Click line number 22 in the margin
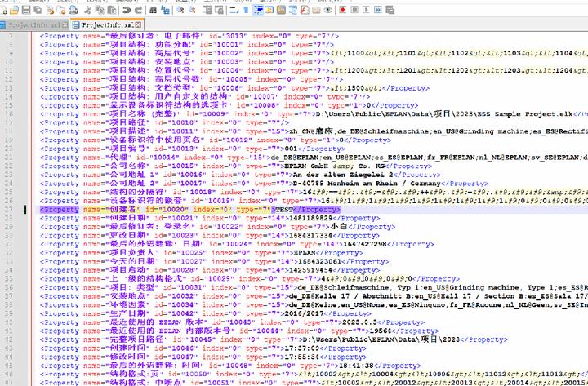The image size is (588, 386). tap(9, 166)
